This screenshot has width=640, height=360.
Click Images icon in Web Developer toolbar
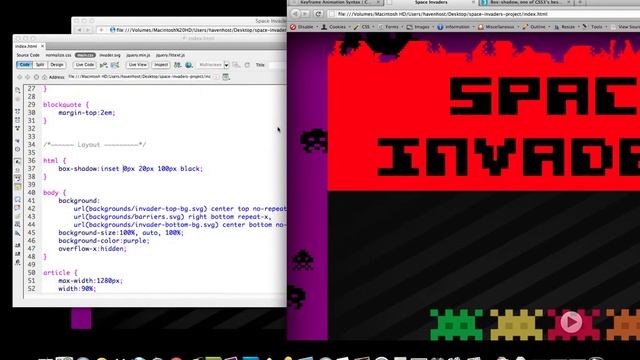click(409, 27)
